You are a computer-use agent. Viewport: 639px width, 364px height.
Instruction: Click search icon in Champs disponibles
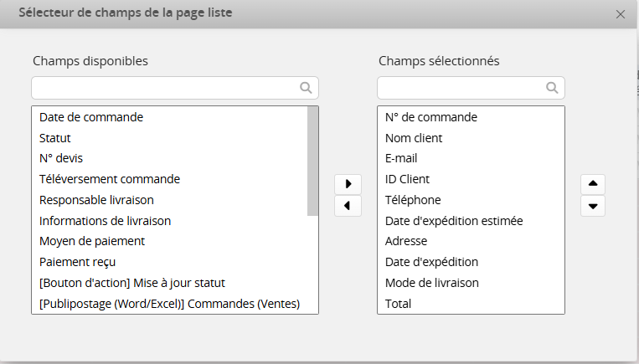coord(306,88)
